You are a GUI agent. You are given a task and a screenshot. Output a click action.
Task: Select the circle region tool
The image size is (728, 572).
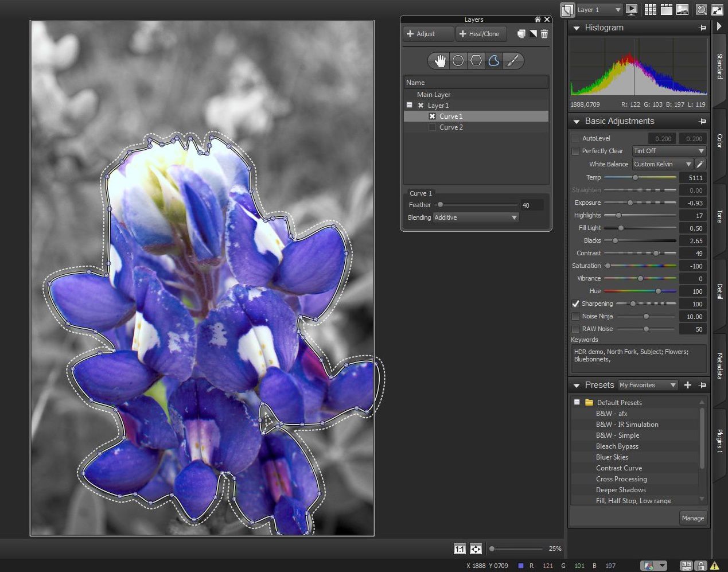click(x=458, y=61)
